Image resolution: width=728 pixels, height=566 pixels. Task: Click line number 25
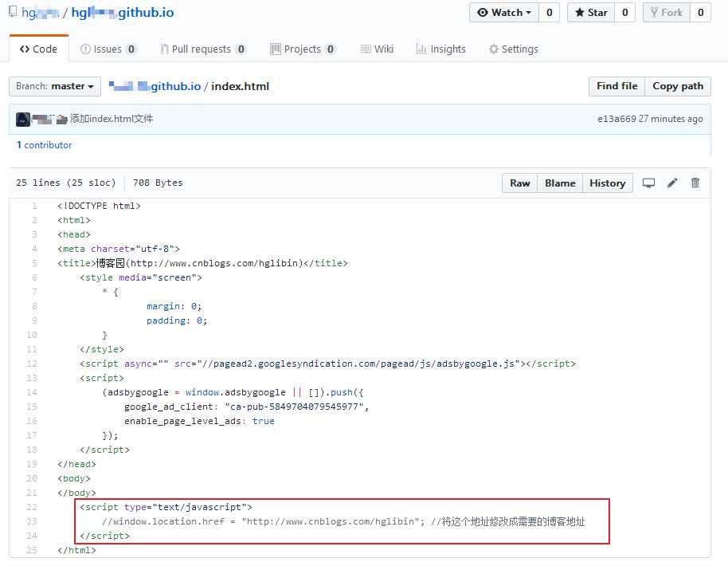pyautogui.click(x=32, y=550)
